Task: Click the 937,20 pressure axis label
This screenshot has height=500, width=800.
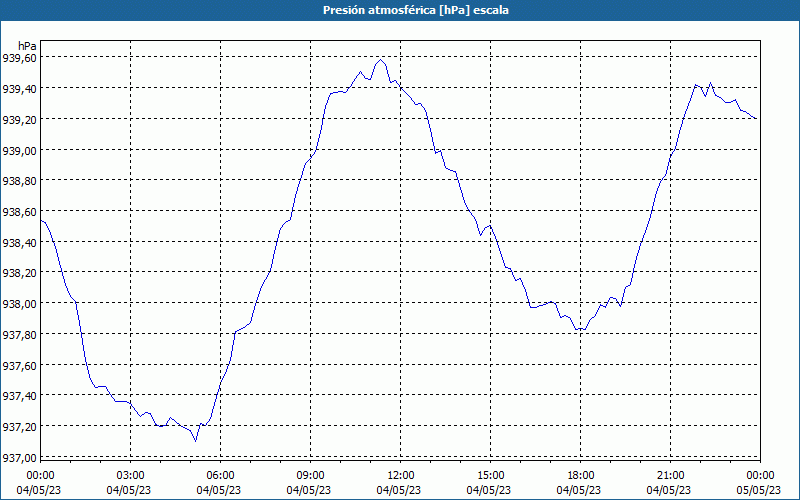Action: [19, 427]
